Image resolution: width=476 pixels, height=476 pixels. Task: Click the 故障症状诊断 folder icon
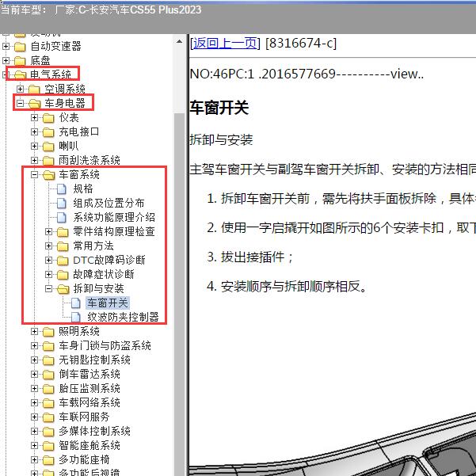pyautogui.click(x=63, y=275)
